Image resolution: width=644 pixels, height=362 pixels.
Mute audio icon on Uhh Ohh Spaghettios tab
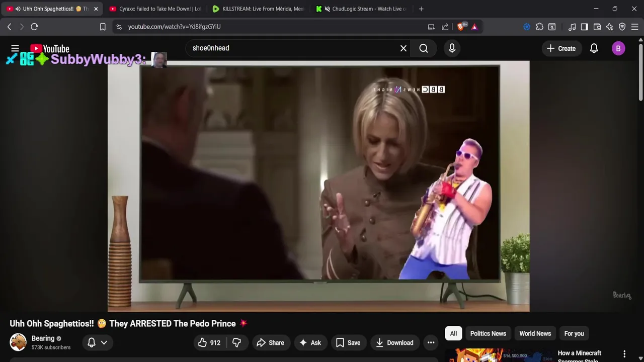coord(18,9)
